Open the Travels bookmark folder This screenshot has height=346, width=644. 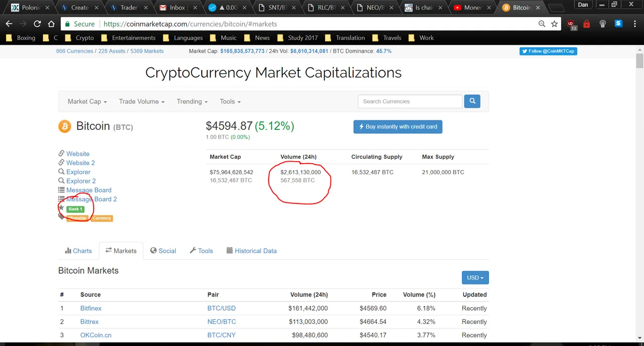pyautogui.click(x=387, y=38)
